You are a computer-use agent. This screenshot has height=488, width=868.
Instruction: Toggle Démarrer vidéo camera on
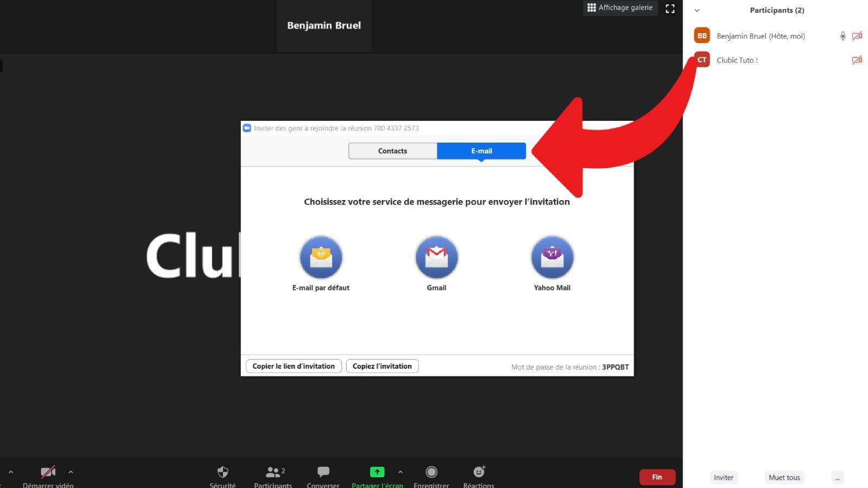coord(48,472)
